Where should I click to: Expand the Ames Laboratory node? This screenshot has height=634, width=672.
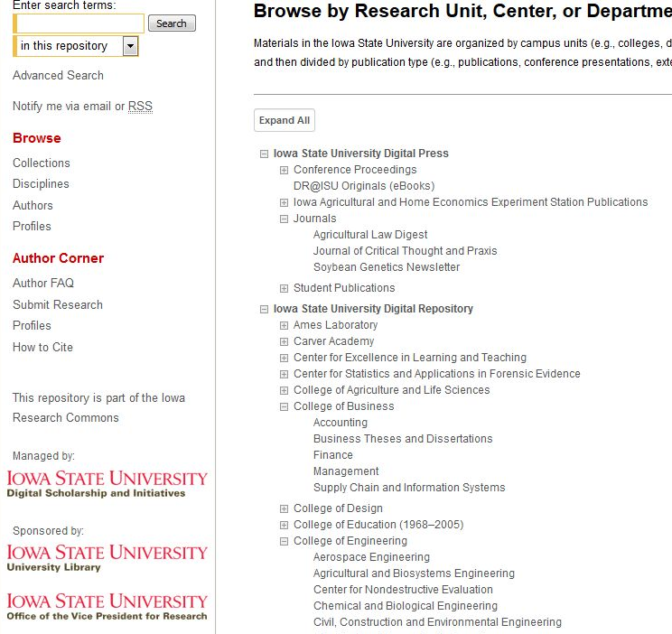pos(284,326)
